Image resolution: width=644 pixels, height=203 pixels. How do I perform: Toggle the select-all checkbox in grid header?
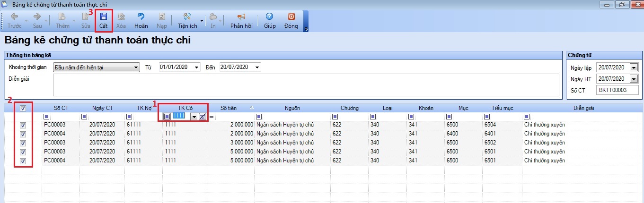click(23, 108)
